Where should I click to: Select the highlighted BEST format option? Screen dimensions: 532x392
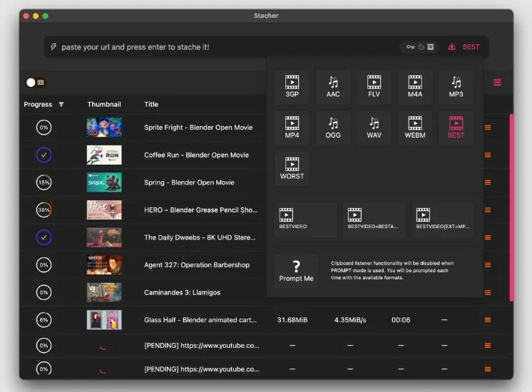point(456,128)
